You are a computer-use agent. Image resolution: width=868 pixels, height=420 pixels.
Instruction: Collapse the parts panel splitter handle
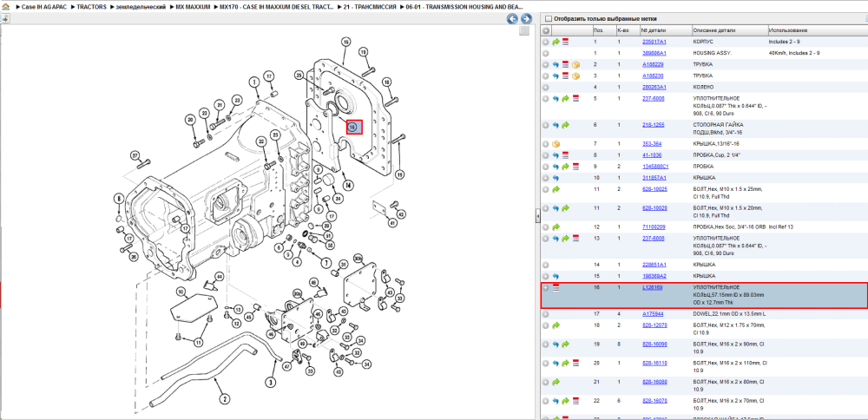[x=537, y=216]
